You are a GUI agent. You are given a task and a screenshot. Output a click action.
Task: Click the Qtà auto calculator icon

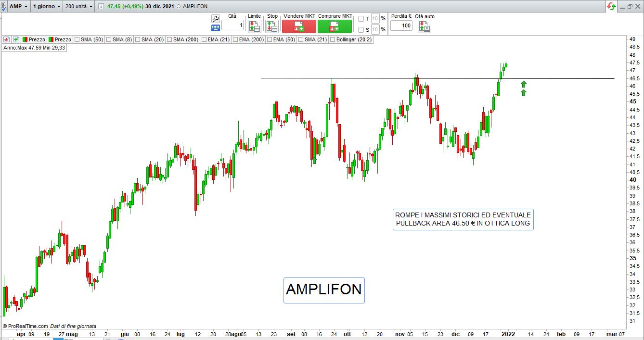tap(425, 26)
